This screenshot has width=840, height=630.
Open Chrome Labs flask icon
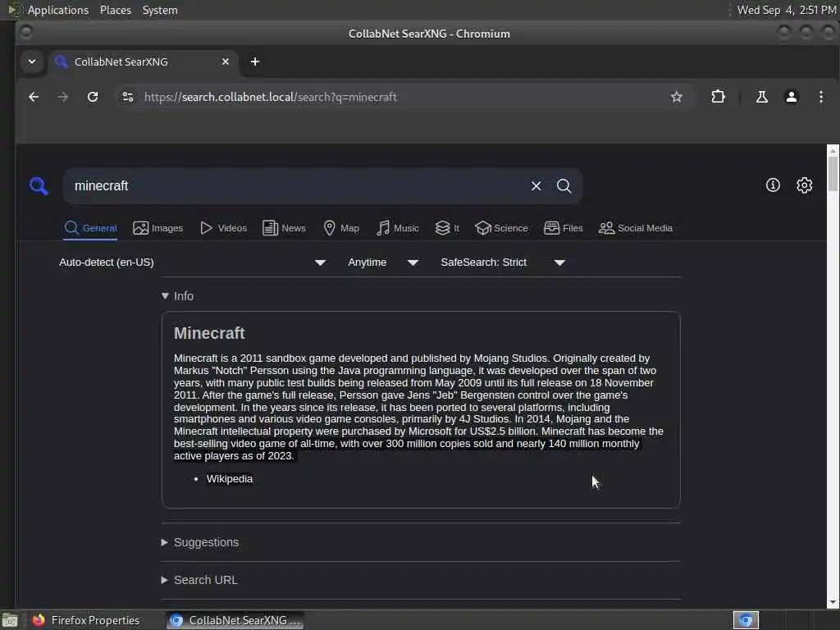click(762, 97)
